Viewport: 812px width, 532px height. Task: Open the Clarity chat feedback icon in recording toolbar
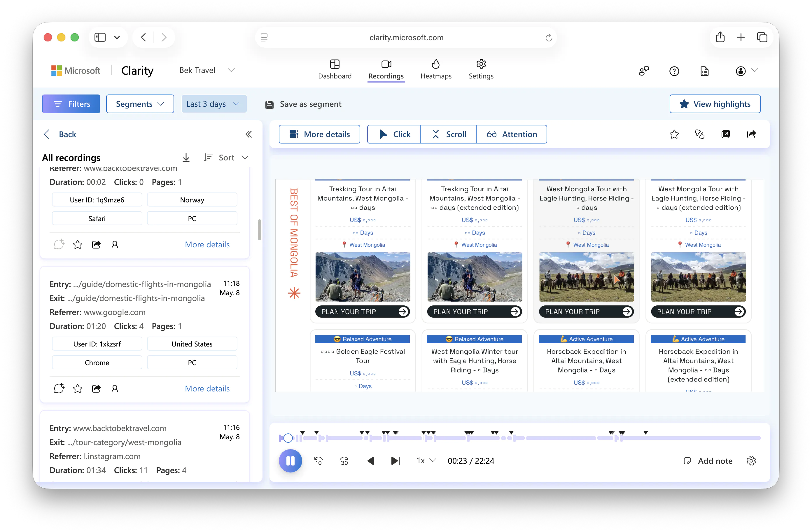click(700, 134)
